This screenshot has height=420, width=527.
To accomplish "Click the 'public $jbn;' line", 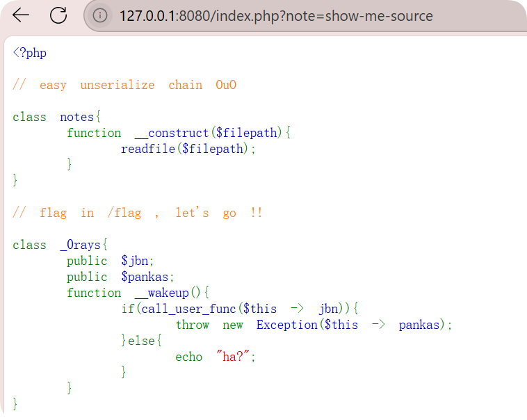I will [111, 261].
